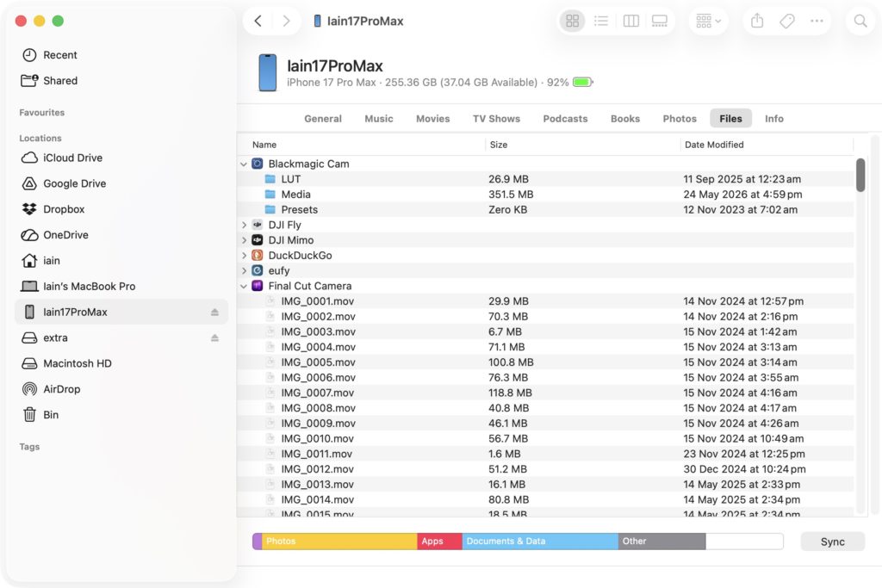The image size is (882, 588).
Task: Click the DJI Mimo app icon
Action: click(257, 240)
